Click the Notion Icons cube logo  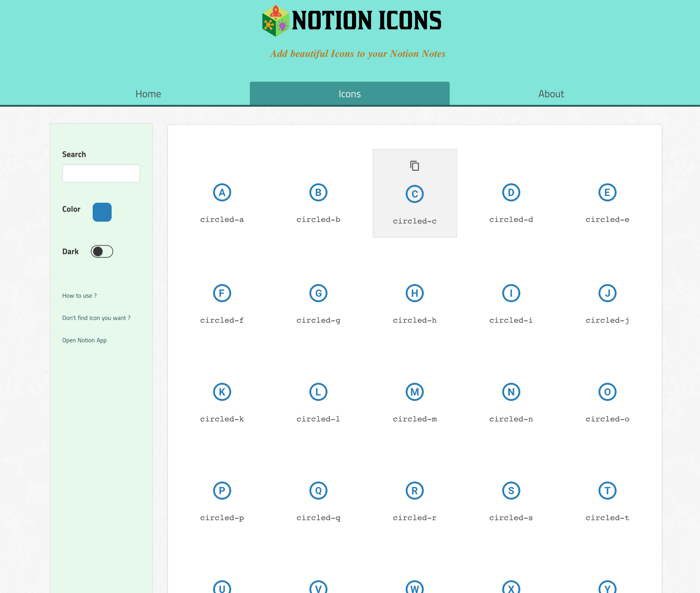pos(276,21)
